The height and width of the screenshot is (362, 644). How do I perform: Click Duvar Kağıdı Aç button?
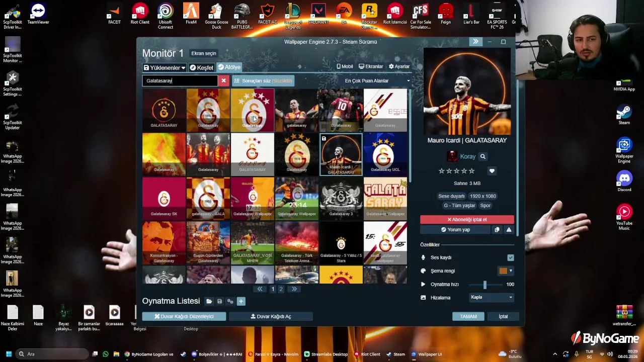coord(271,316)
